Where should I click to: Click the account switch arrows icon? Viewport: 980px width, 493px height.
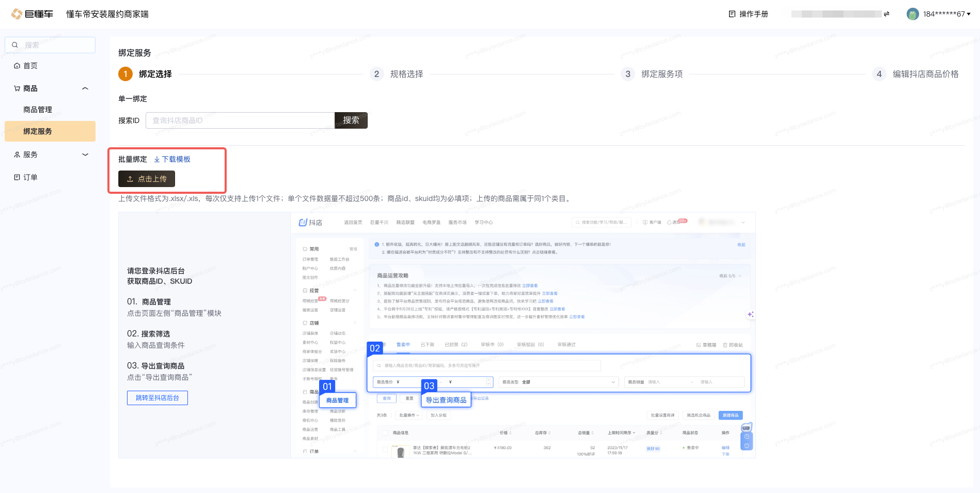point(887,14)
